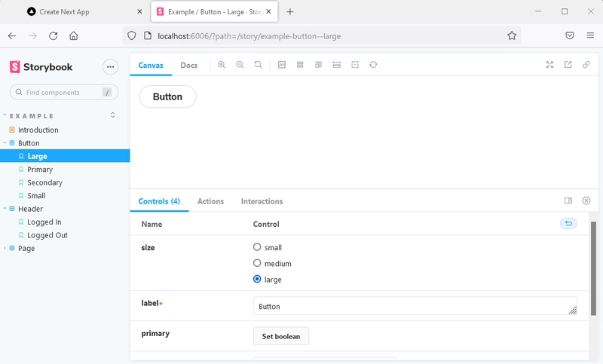Open the Controls (4) tab
Viewport: 603px width, 364px height.
coord(159,201)
